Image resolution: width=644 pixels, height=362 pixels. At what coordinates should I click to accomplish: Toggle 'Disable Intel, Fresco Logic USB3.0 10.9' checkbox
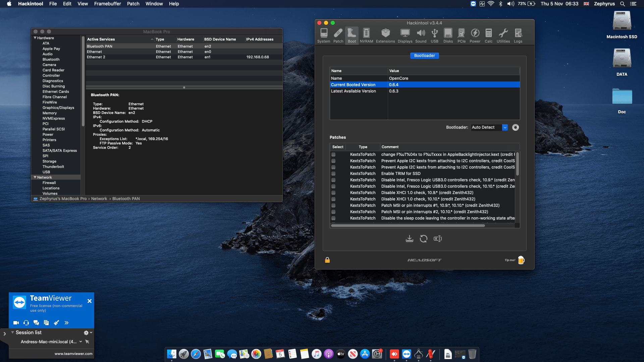(x=333, y=180)
